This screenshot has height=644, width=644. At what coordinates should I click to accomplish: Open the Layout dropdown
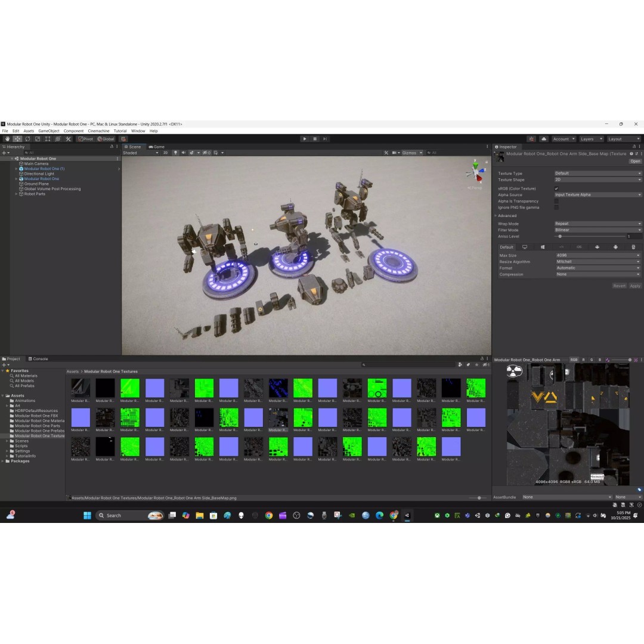(624, 139)
